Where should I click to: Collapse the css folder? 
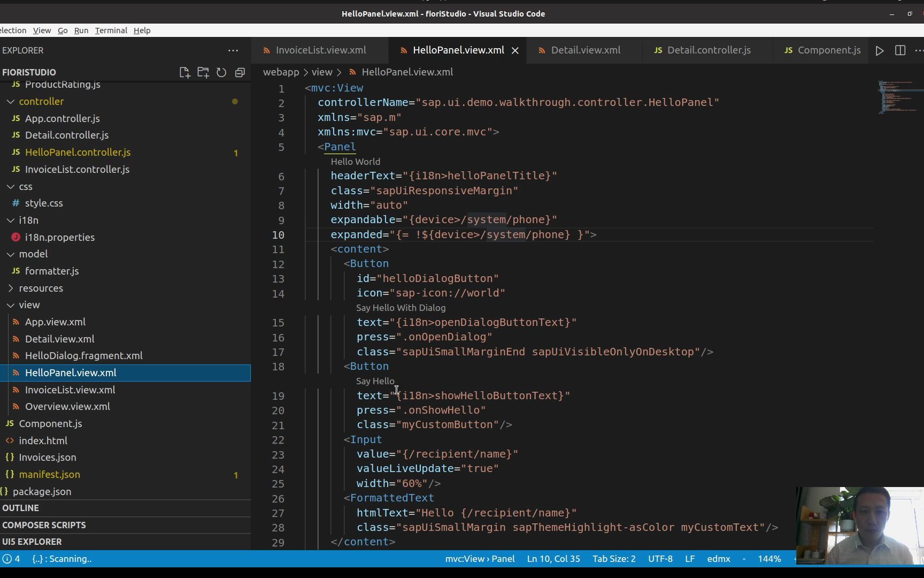(x=26, y=187)
